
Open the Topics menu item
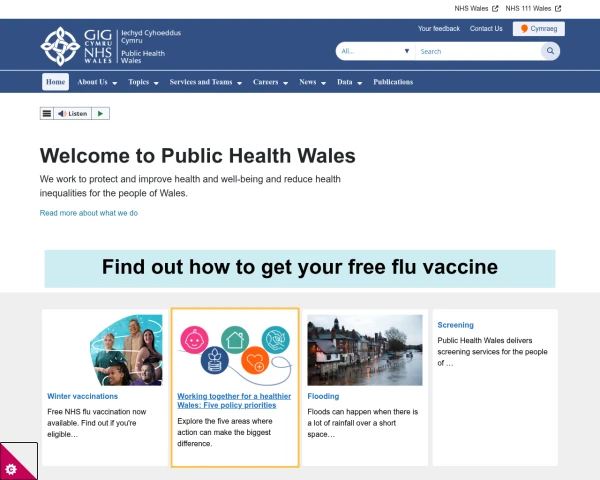tap(139, 82)
